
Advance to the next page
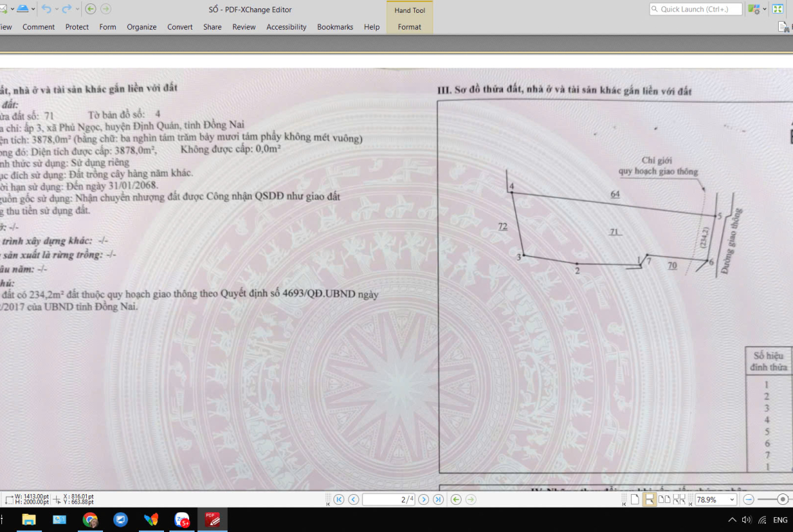tap(424, 499)
